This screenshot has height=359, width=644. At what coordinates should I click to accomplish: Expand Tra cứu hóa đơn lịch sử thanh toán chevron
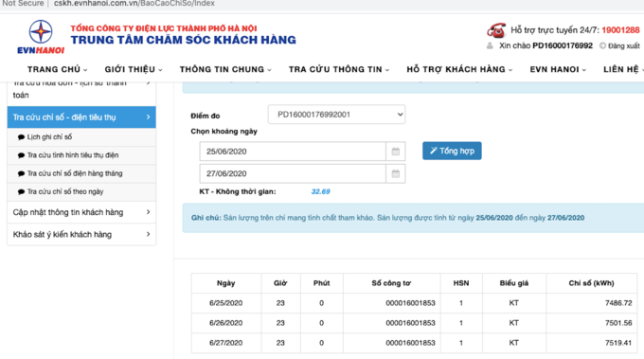coord(149,83)
